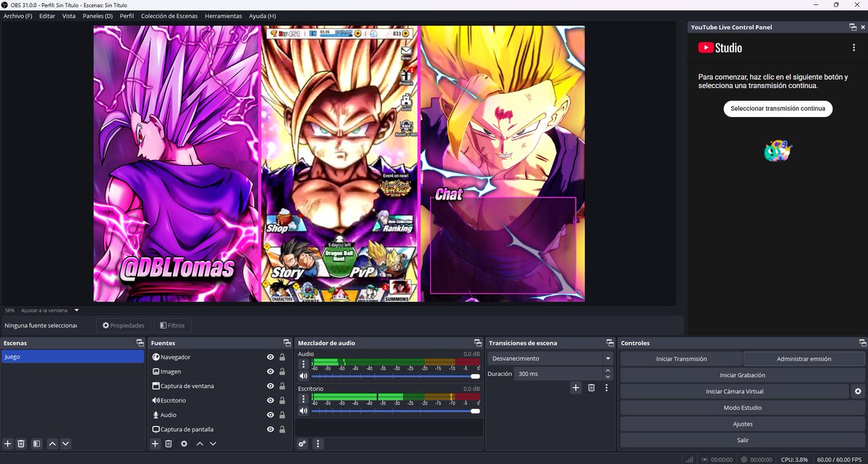Open options menu for Escritorio channel
Screen dimensions: 868x464
click(304, 399)
